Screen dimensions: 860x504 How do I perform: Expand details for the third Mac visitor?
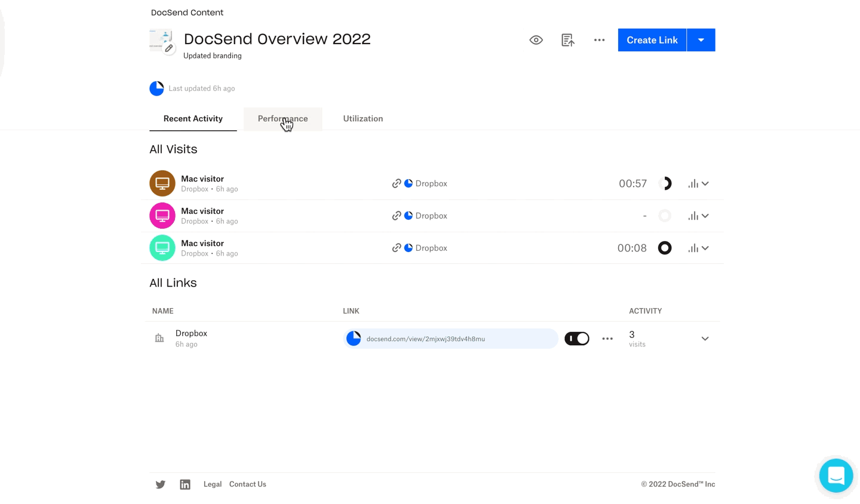tap(705, 248)
